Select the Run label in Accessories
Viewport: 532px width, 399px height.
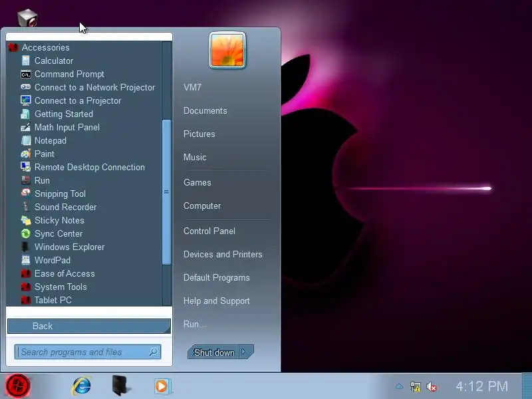click(42, 180)
